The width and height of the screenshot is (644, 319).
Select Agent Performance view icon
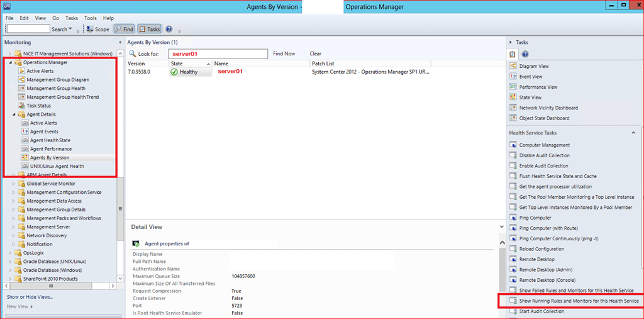pyautogui.click(x=25, y=149)
